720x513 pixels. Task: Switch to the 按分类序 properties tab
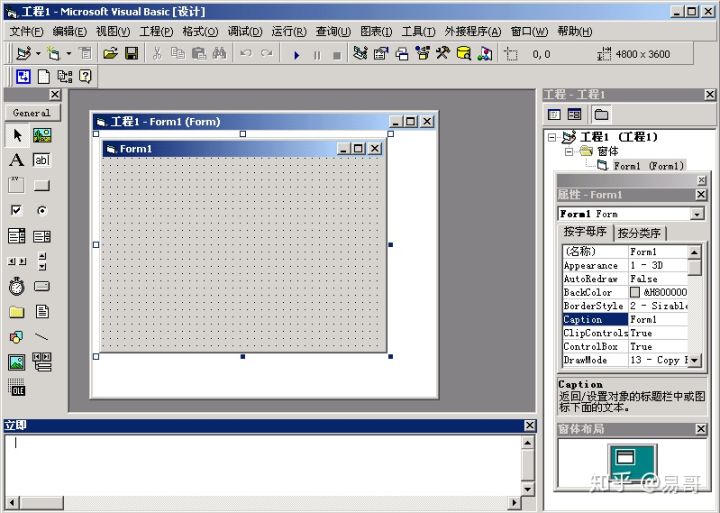[x=639, y=233]
